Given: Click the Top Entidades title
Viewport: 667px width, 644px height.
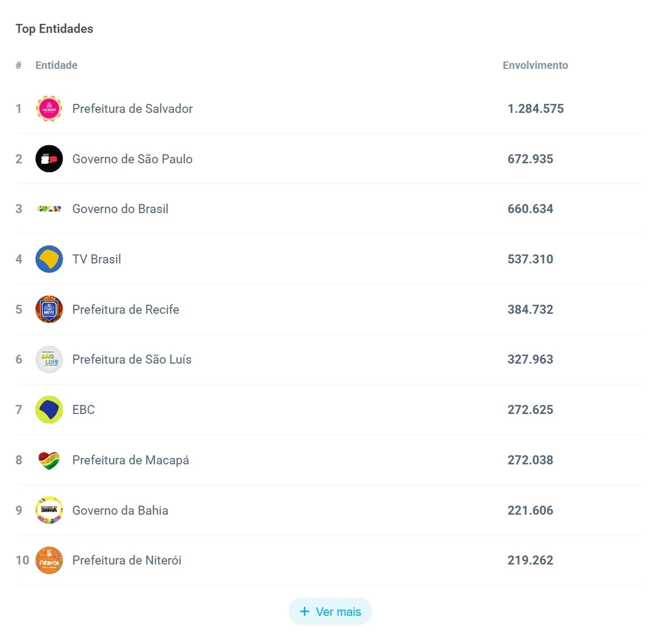Looking at the screenshot, I should point(54,28).
